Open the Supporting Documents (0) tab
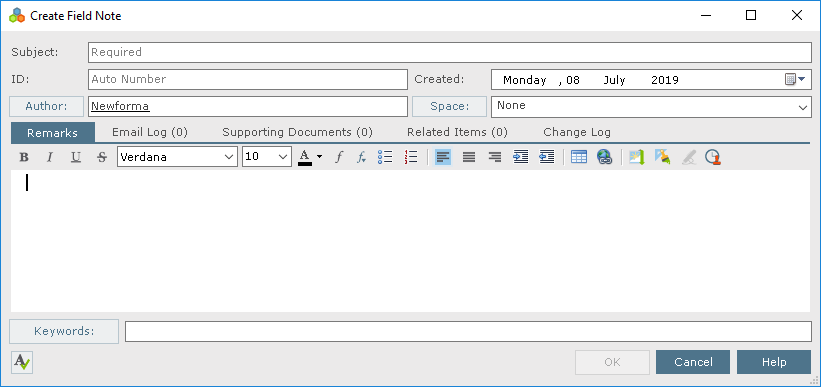 point(297,132)
